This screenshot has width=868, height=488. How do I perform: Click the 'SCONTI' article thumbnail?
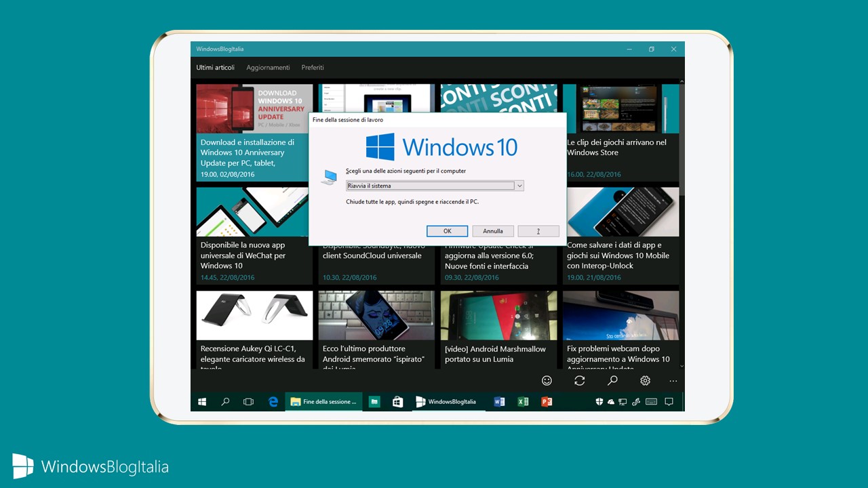click(x=498, y=98)
